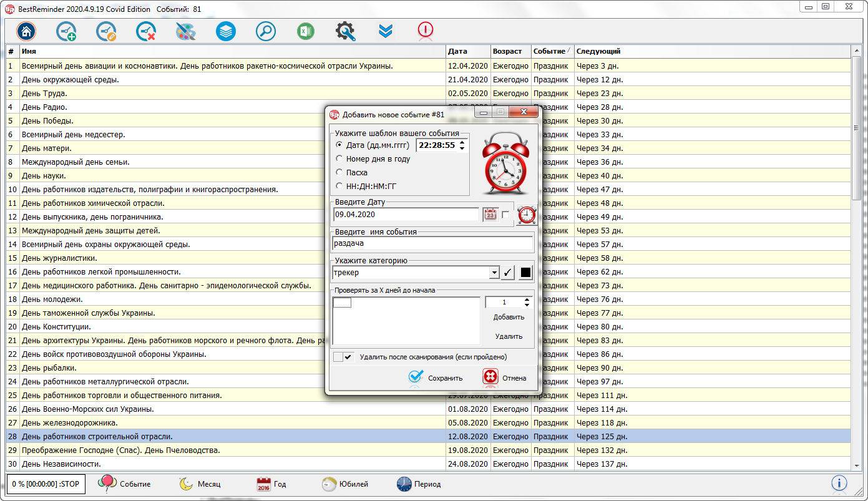This screenshot has width=868, height=501.
Task: Click the blue double-chevron expand icon
Action: click(386, 31)
